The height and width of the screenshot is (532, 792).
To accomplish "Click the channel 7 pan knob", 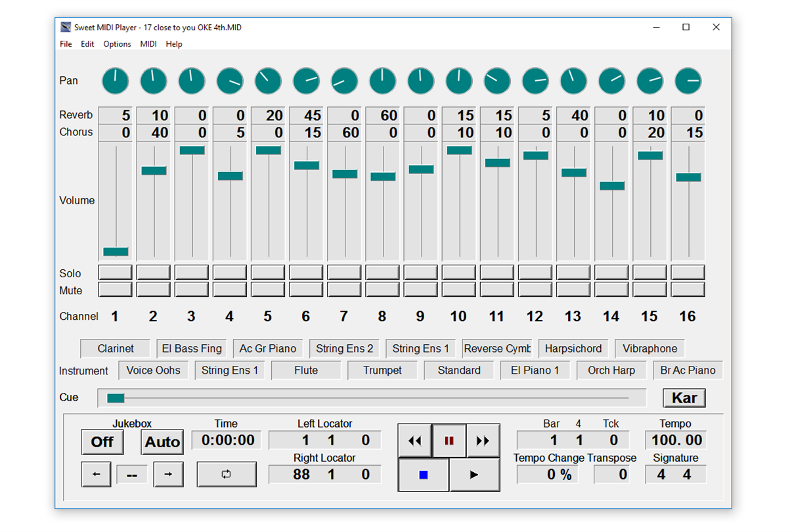I will point(344,81).
